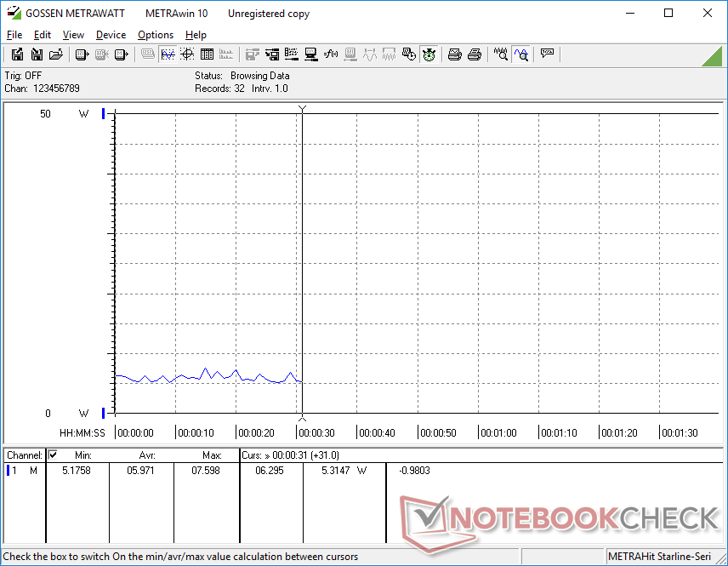Click the cursor reading 5.3147 W
The image size is (728, 566).
pyautogui.click(x=344, y=471)
